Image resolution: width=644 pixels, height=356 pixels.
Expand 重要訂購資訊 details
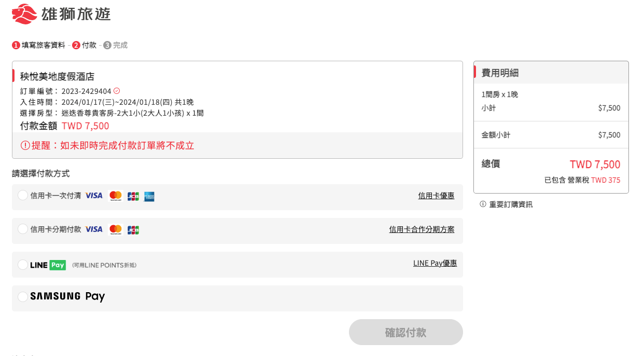click(x=511, y=204)
